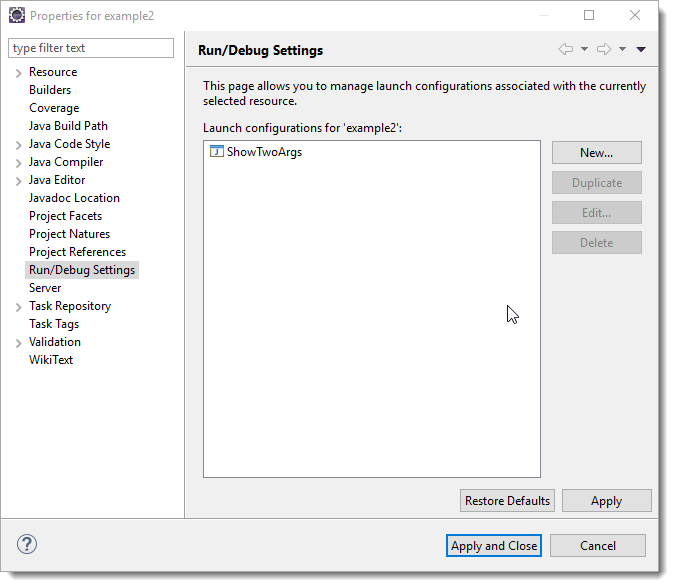Click the forward navigation arrow icon

click(604, 49)
